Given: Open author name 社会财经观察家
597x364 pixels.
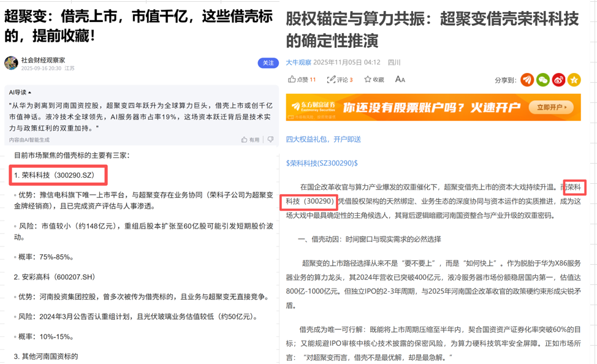Looking at the screenshot, I should click(x=43, y=60).
